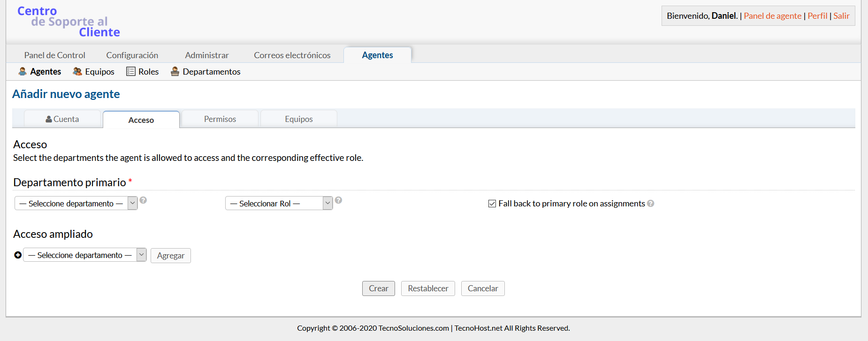Click help icon next to Seleccionar Rol
This screenshot has height=341, width=868.
coord(338,200)
